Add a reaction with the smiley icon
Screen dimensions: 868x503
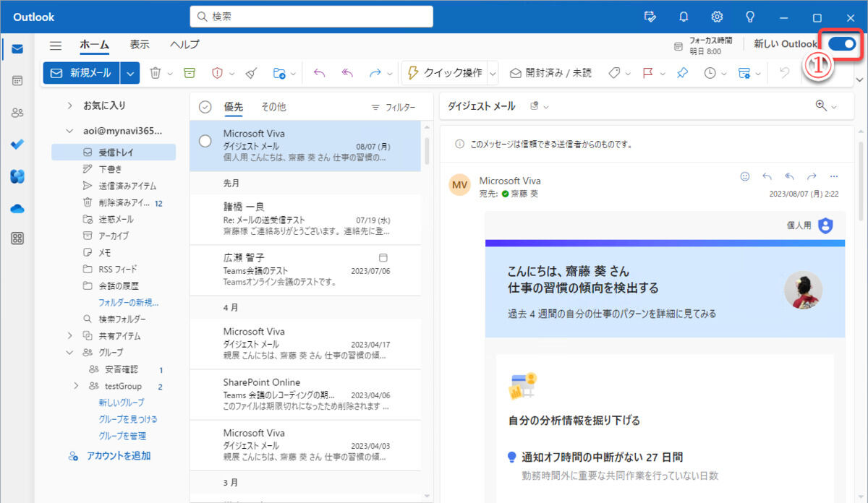click(745, 176)
